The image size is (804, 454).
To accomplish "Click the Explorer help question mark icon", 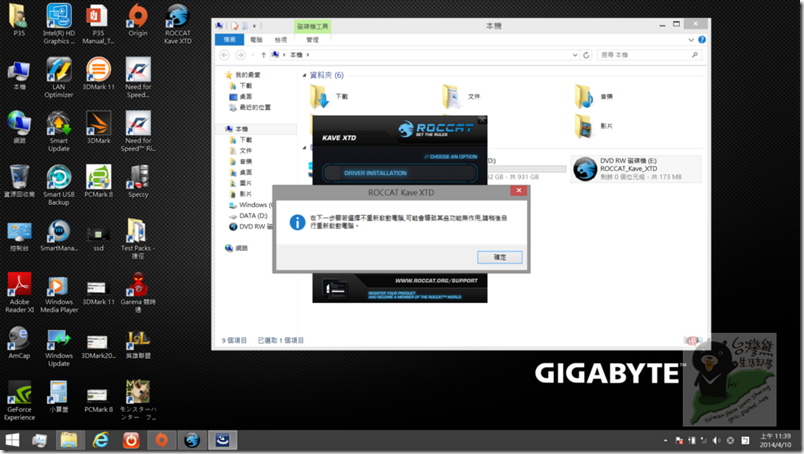I will (702, 40).
